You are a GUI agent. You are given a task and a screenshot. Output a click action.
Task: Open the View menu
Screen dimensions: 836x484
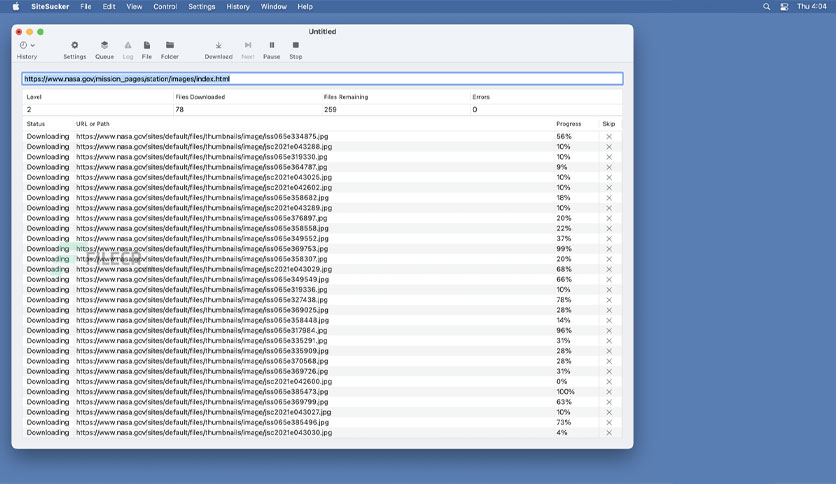[134, 6]
